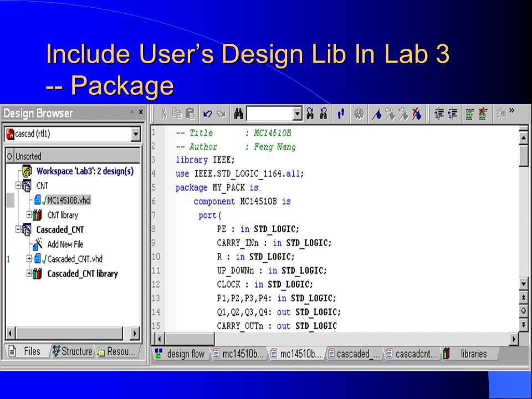Click the grayed brain-shaped toolbar icon

359,114
